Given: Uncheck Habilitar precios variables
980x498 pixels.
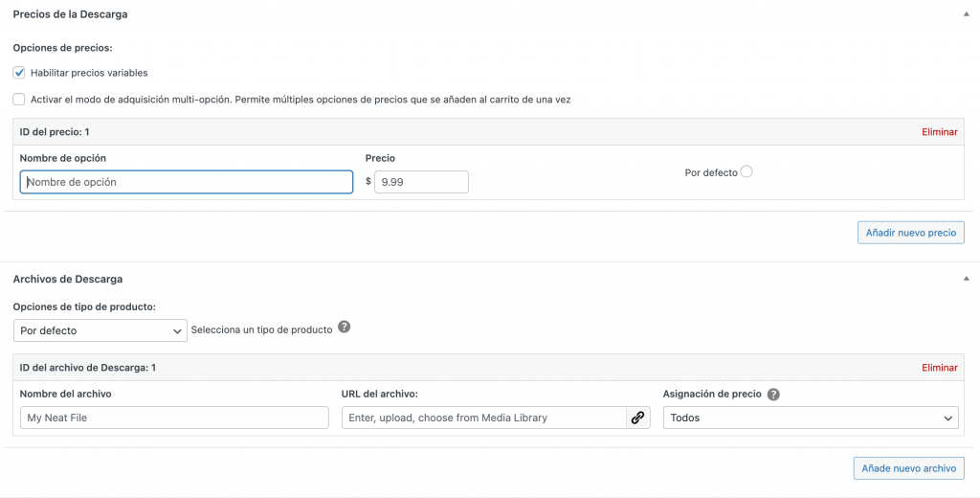Looking at the screenshot, I should pos(19,73).
